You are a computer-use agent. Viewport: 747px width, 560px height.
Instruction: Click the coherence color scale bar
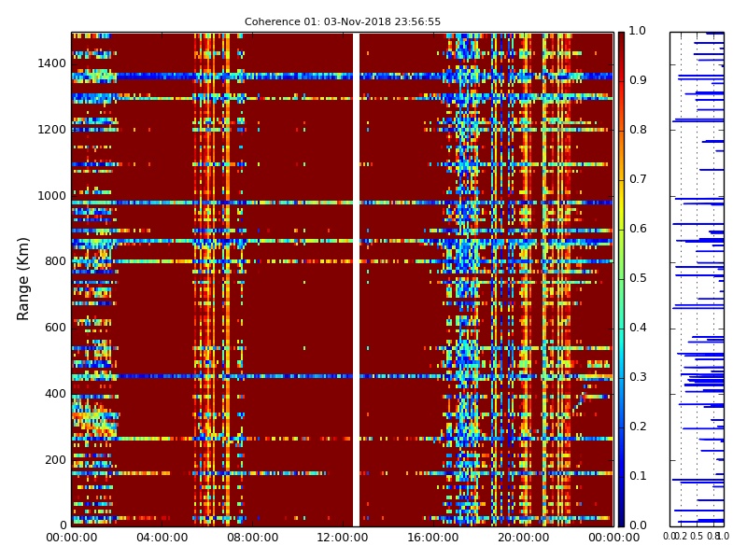tap(621, 279)
